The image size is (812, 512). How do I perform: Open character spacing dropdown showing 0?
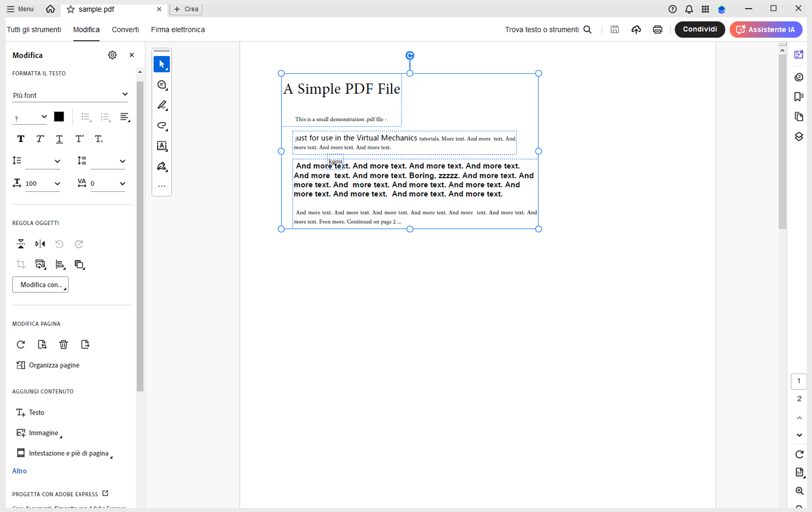(x=108, y=183)
